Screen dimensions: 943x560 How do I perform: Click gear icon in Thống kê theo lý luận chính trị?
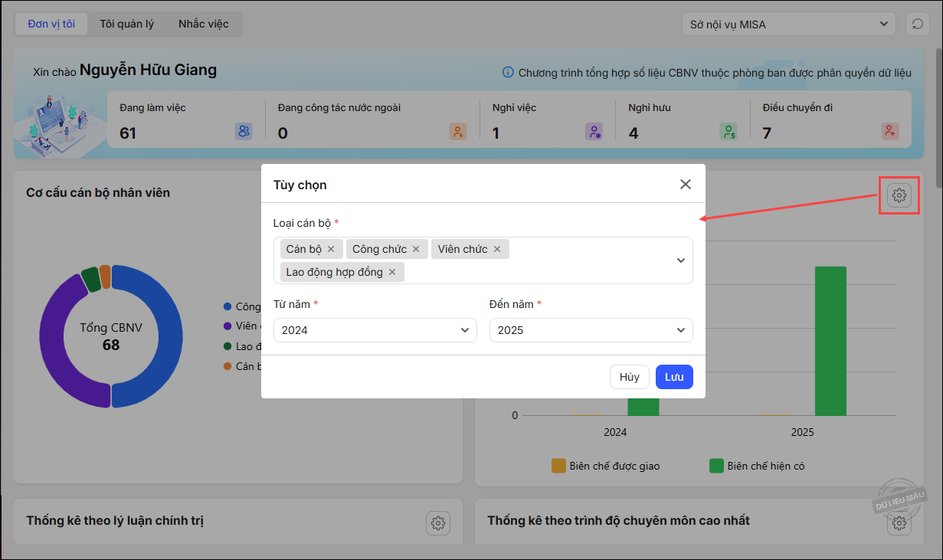tap(438, 523)
